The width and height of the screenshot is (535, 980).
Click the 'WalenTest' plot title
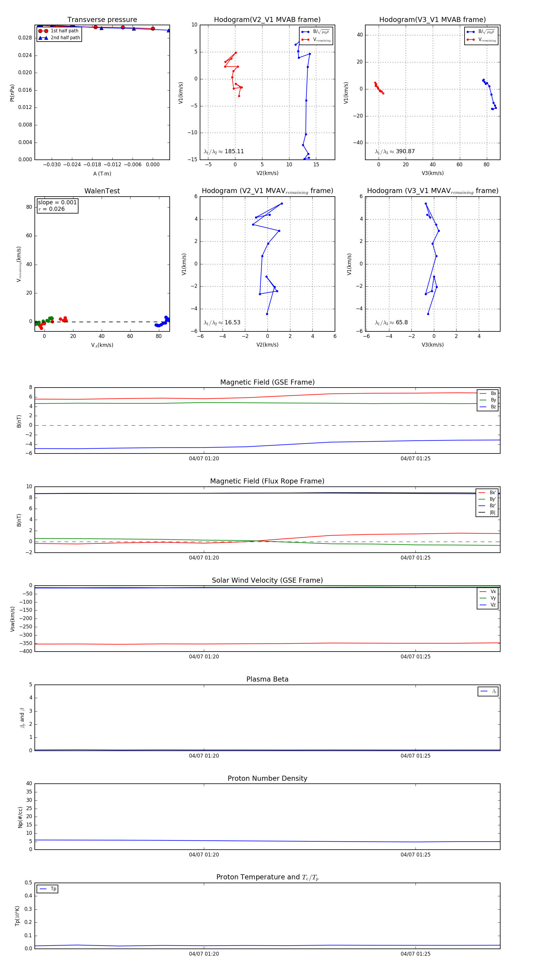coord(102,191)
